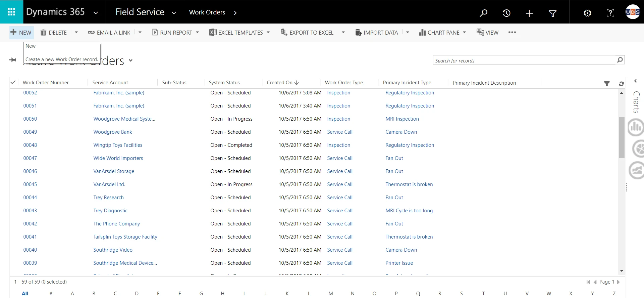Click search magnifier in records search box
Screen dimensions: 644x298
[620, 60]
